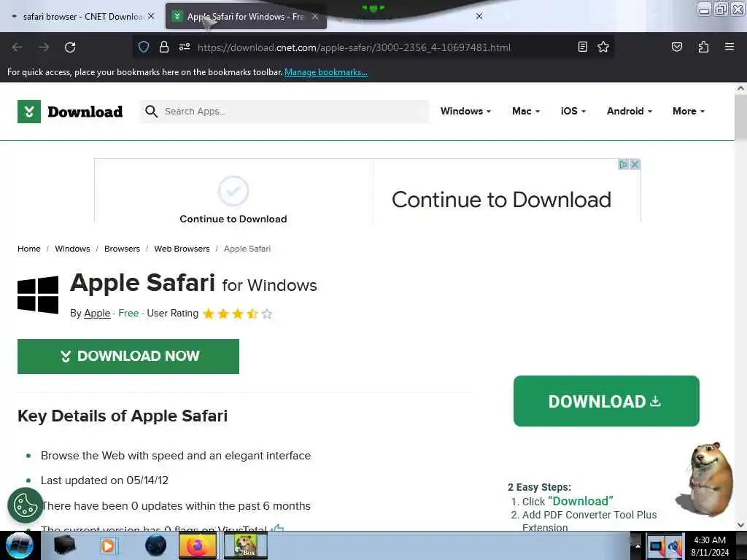Image resolution: width=747 pixels, height=560 pixels.
Task: Click the scrollbar up arrow
Action: coord(741,88)
